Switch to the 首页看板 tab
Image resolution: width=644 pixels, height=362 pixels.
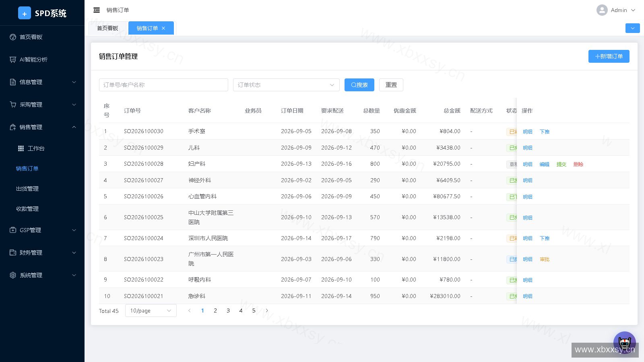[107, 28]
